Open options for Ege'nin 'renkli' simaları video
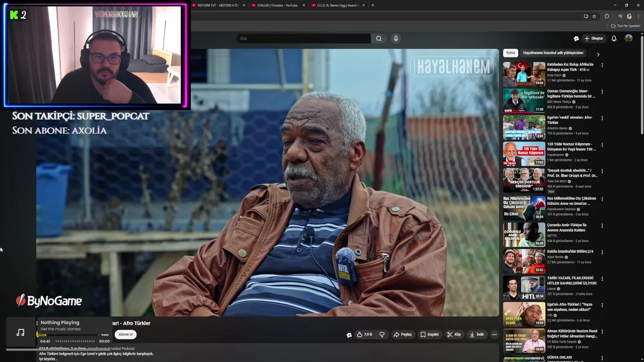 [x=602, y=118]
